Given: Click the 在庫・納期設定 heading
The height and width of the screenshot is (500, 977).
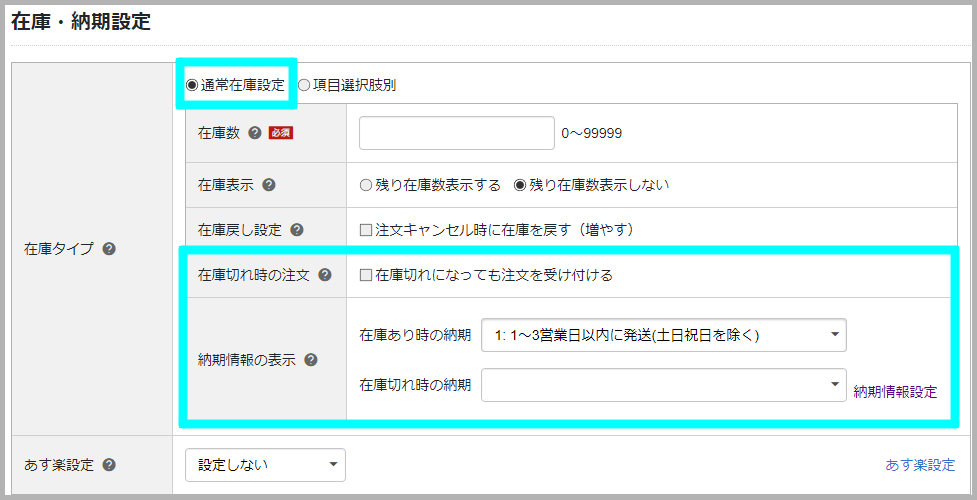Looking at the screenshot, I should click(81, 22).
